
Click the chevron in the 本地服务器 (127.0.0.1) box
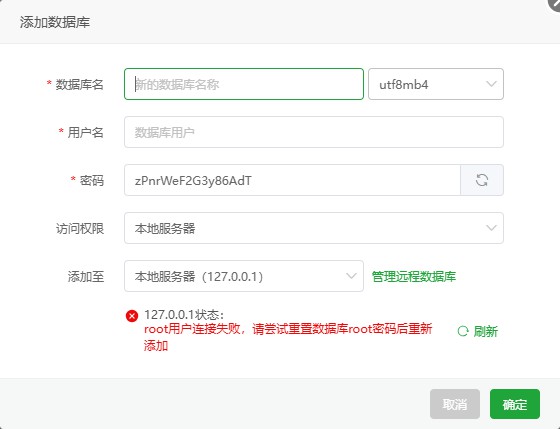351,276
